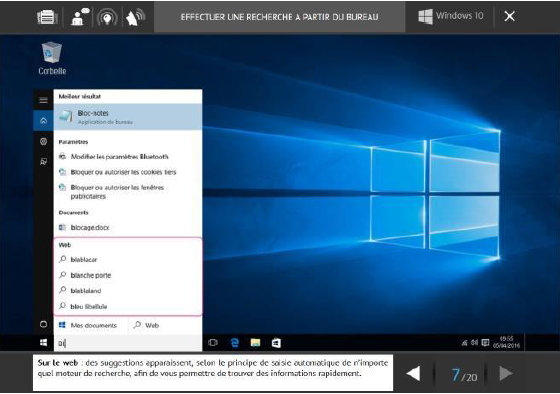Go to the next slide arrow
The image size is (560, 394).
coord(505,374)
